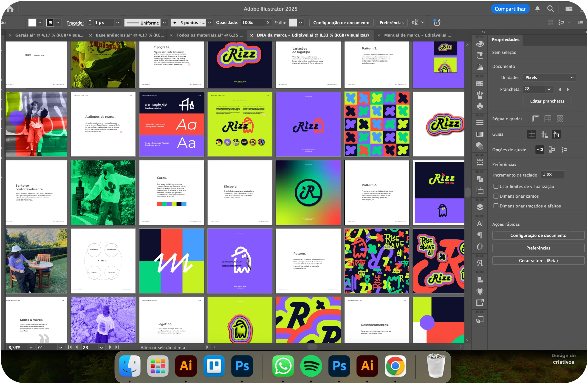This screenshot has height=384, width=588.
Task: Switch to Manual de marca tab
Action: point(418,35)
